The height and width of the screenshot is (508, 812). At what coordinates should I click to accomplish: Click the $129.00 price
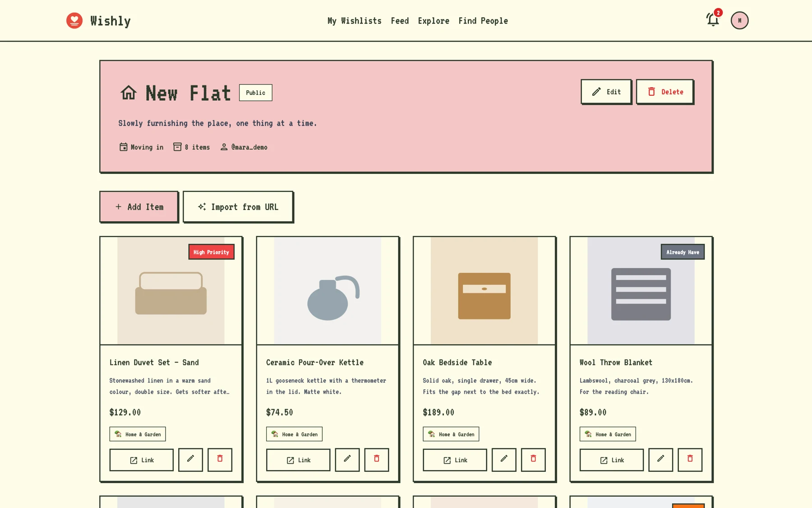[125, 412]
